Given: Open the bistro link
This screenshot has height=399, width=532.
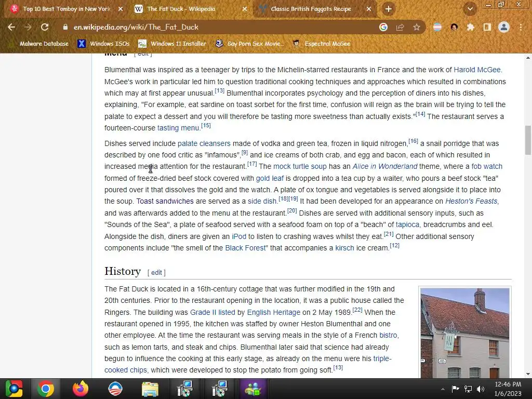Looking at the screenshot, I should (x=388, y=335).
